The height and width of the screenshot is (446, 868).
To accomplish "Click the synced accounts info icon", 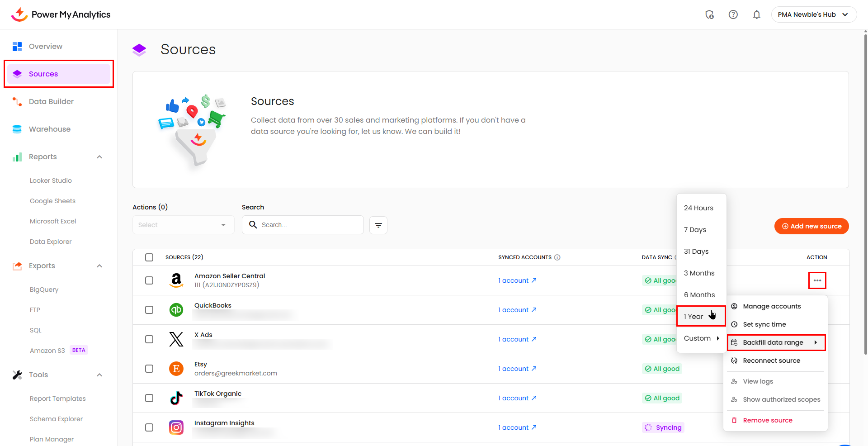I will pos(557,257).
